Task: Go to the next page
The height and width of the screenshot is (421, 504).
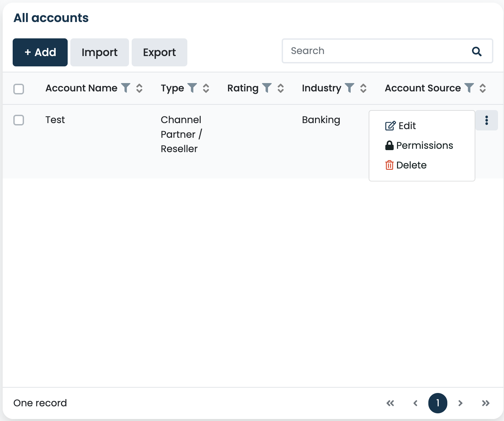Action: [460, 403]
